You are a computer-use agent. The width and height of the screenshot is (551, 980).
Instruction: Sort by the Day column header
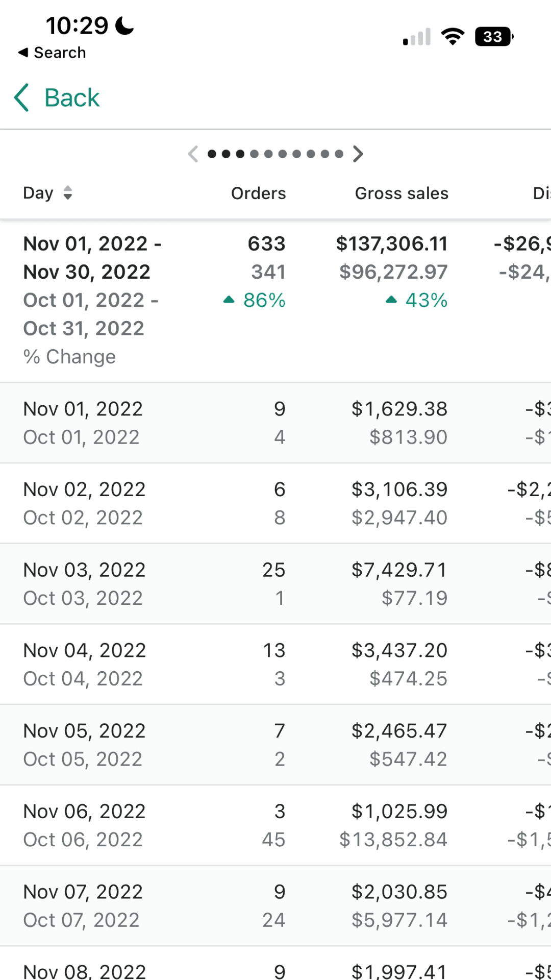point(38,193)
